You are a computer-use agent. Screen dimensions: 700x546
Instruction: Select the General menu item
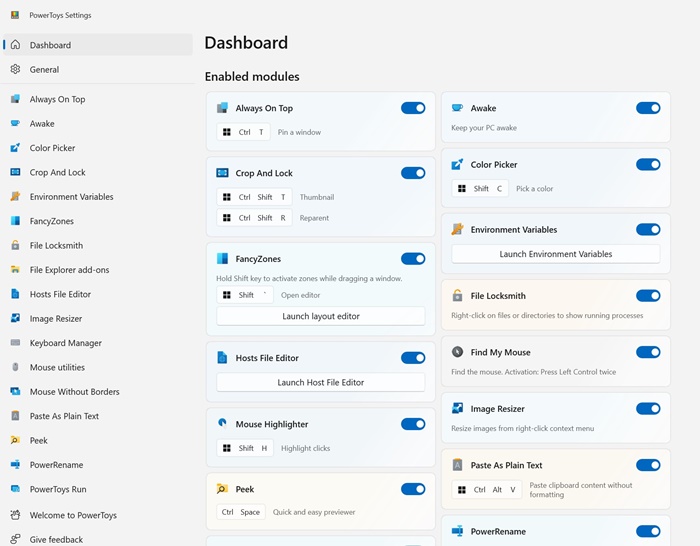click(44, 70)
